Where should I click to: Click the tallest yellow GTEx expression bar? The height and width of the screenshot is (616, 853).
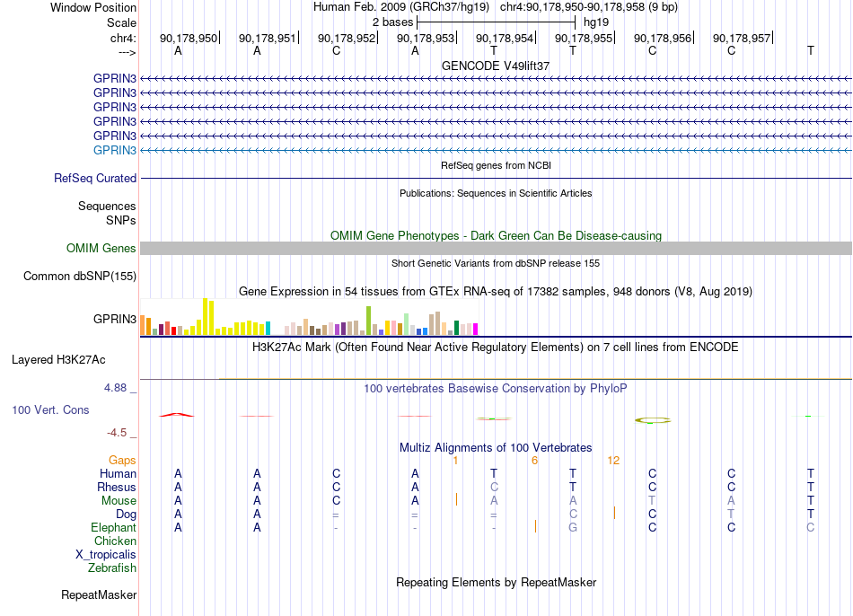point(205,316)
